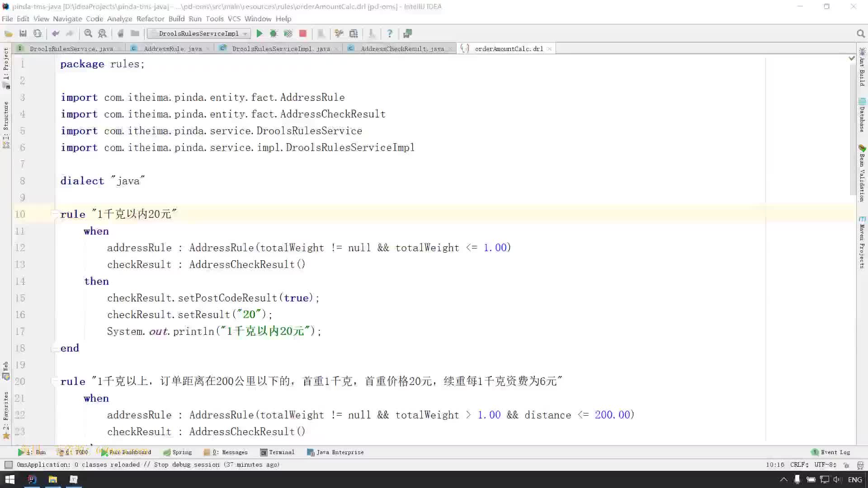Toggle read-only lock icon in status bar
The height and width of the screenshot is (488, 868).
846,465
